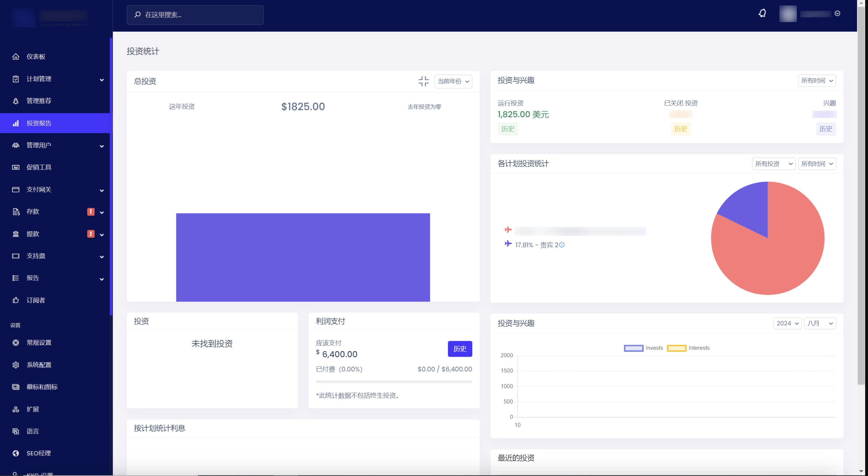Open the 所有投资 filter dropdown

click(773, 164)
